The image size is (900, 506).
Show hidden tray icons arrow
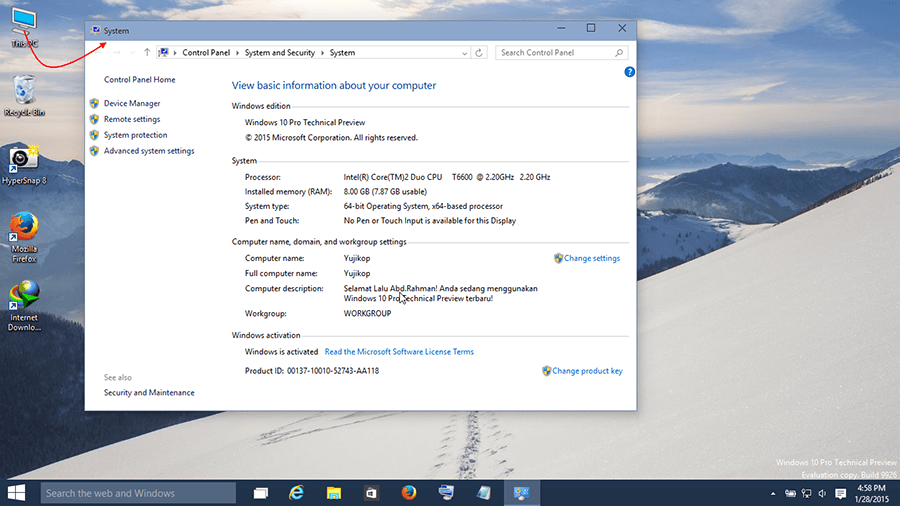coord(773,493)
